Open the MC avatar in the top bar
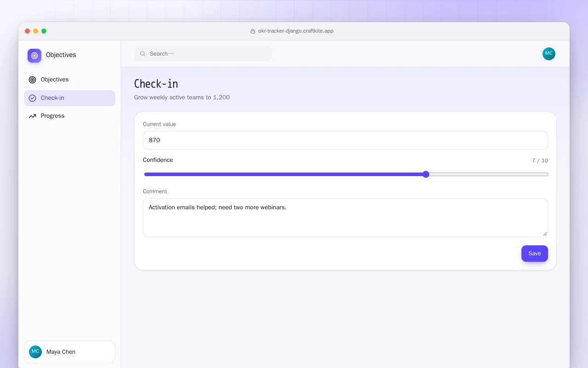The height and width of the screenshot is (368, 588). point(549,54)
